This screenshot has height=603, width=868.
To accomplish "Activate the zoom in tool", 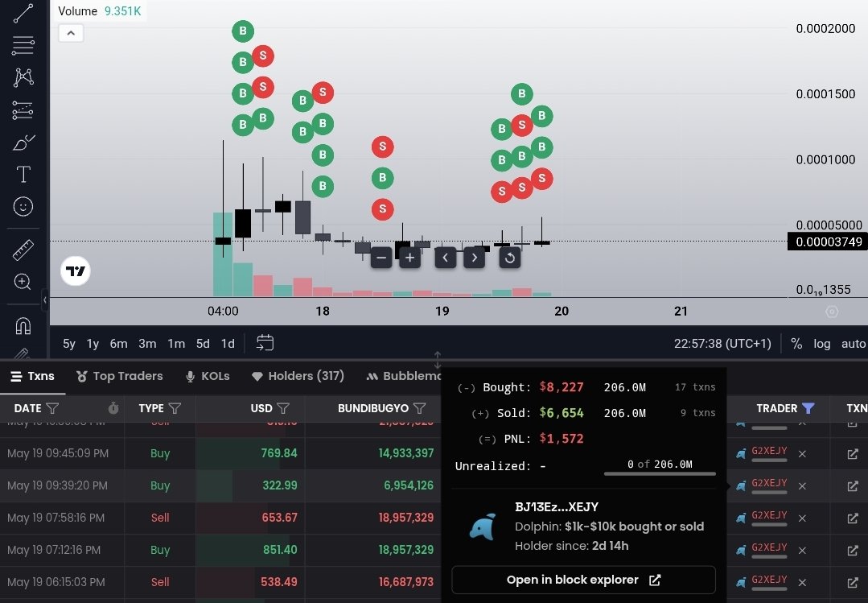I will point(23,282).
